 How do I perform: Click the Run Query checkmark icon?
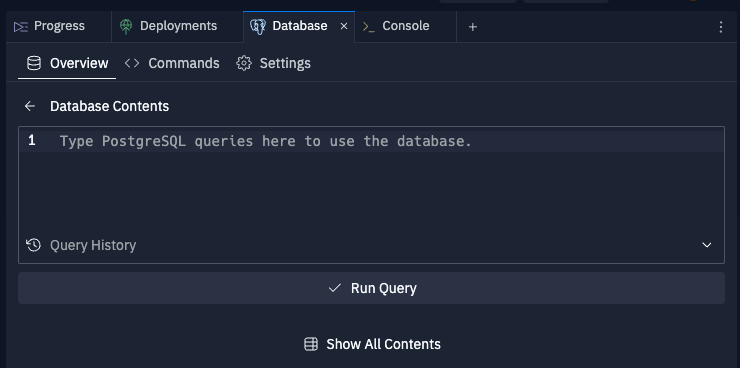point(335,288)
